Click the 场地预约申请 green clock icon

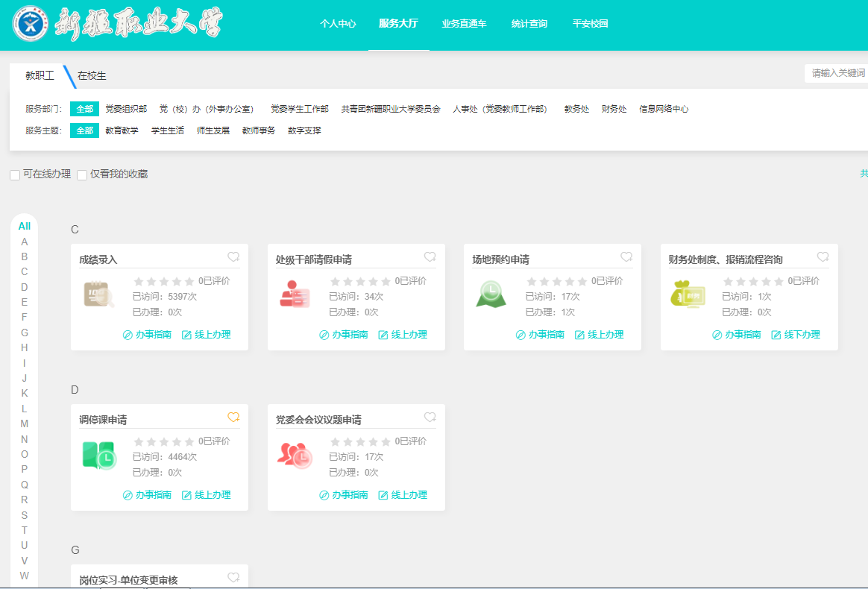point(491,294)
